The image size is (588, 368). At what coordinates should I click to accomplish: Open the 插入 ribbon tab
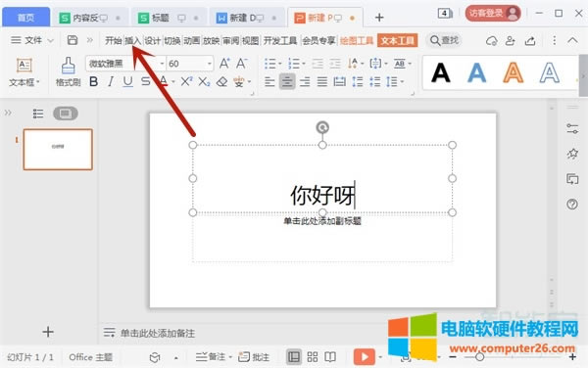[132, 40]
